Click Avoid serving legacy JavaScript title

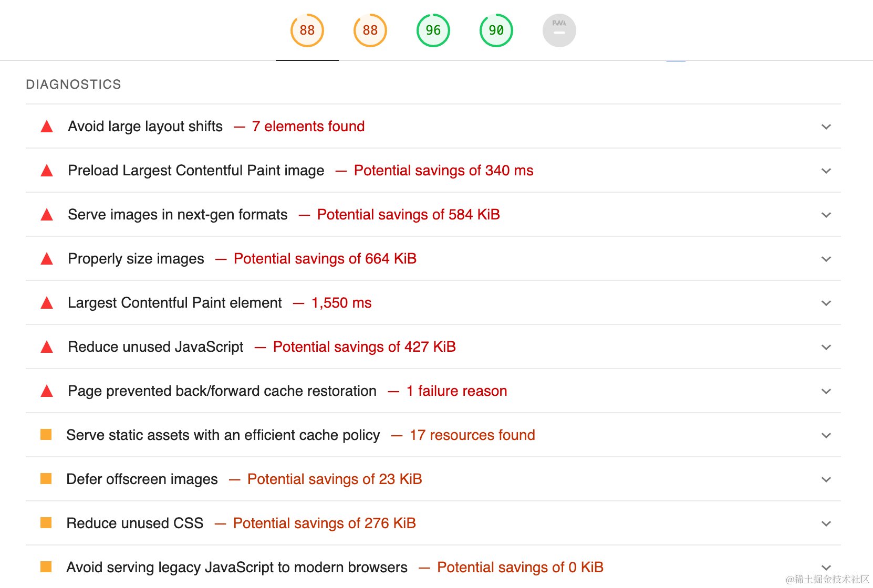pyautogui.click(x=237, y=568)
